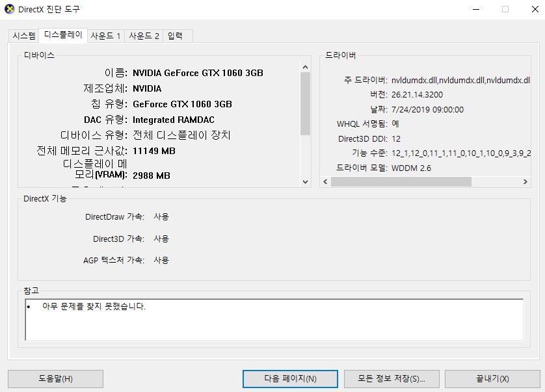Click the device panel vertical scrollbar thumb
This screenshot has height=392, width=545.
tap(305, 104)
